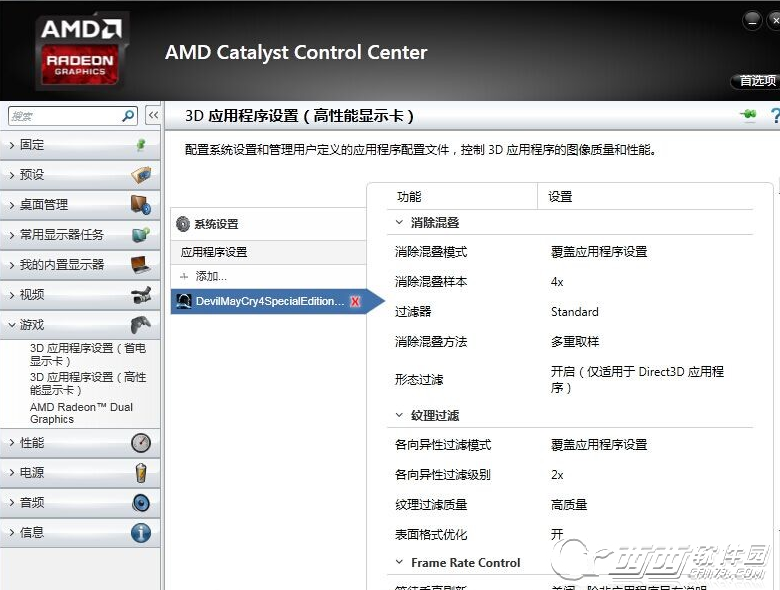Click the green pin page icon

click(x=748, y=115)
